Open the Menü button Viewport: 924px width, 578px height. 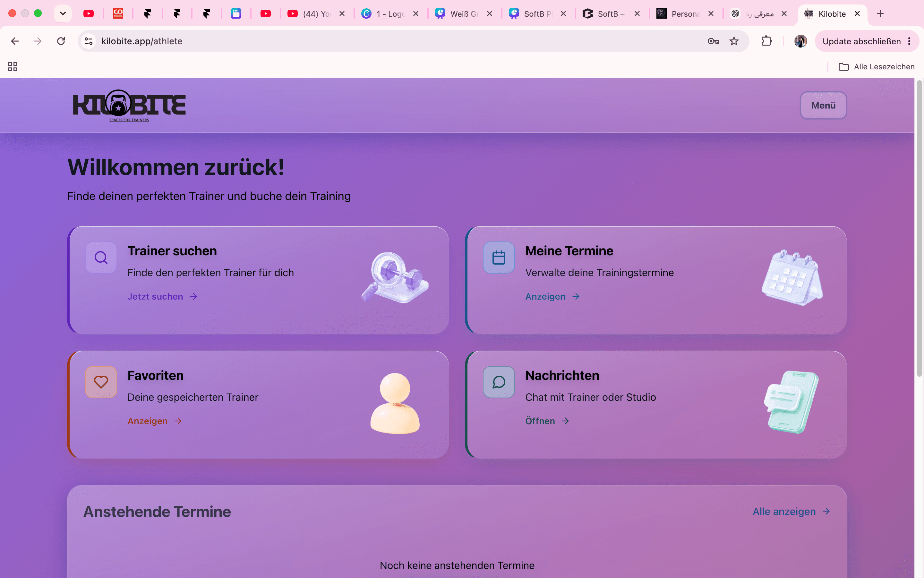[x=823, y=105]
